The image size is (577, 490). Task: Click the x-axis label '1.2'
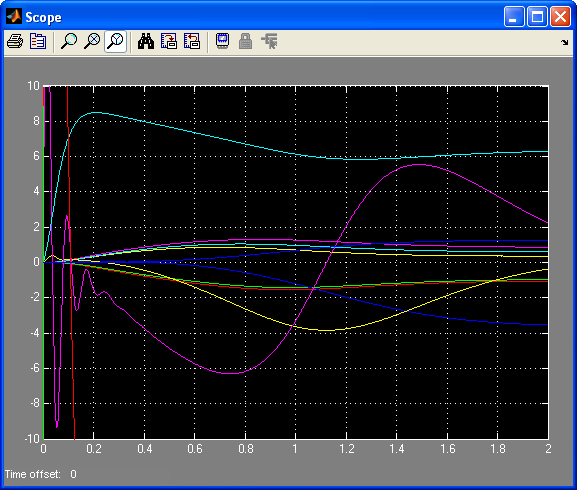pyautogui.click(x=346, y=449)
